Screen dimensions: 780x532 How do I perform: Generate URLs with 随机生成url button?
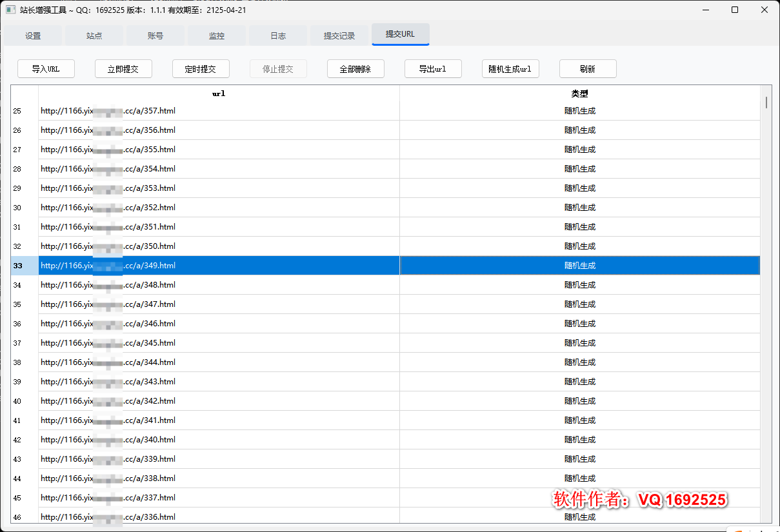510,69
